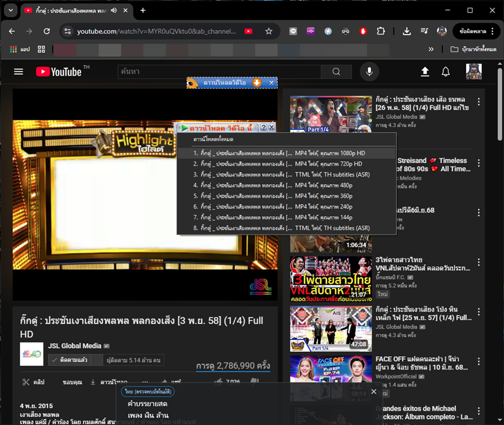The width and height of the screenshot is (504, 425).
Task: Open the JSL Global Media channel name
Action: [x=74, y=346]
